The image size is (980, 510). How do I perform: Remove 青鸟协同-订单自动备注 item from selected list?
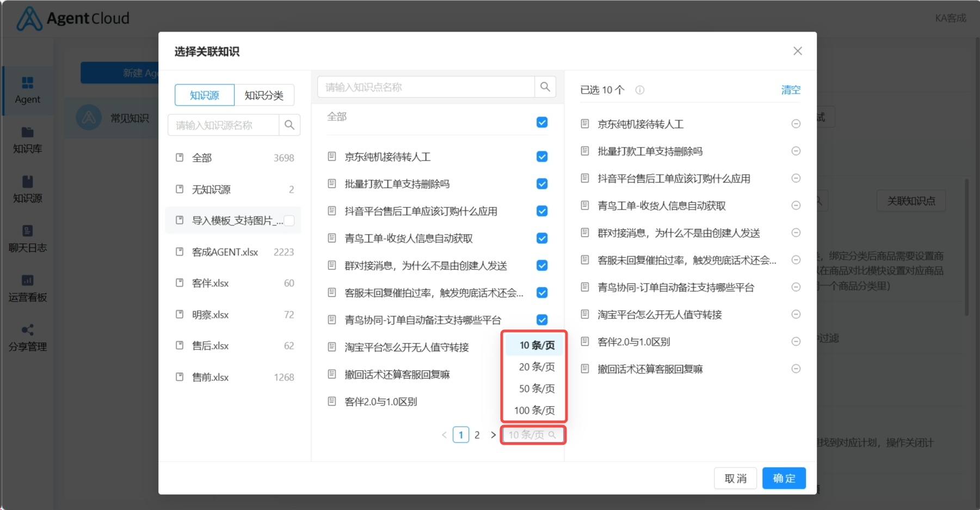pyautogui.click(x=796, y=287)
